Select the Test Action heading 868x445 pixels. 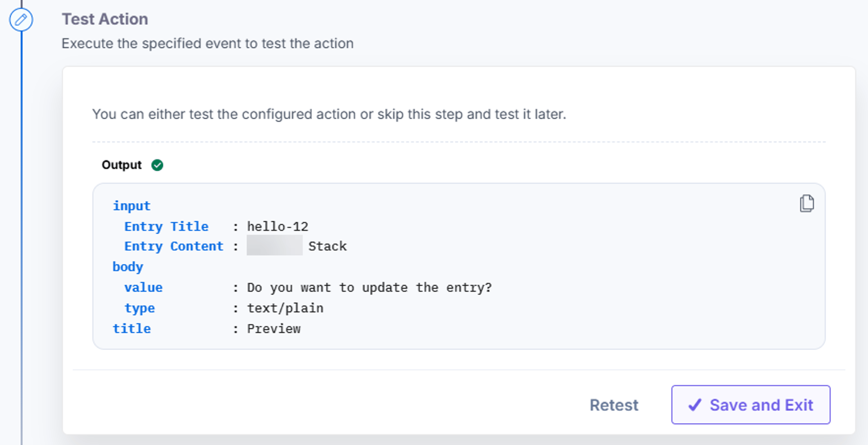pyautogui.click(x=105, y=19)
